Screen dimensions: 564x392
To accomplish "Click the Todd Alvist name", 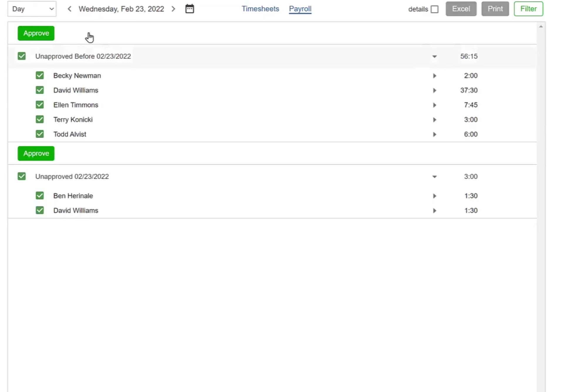I will pyautogui.click(x=70, y=134).
